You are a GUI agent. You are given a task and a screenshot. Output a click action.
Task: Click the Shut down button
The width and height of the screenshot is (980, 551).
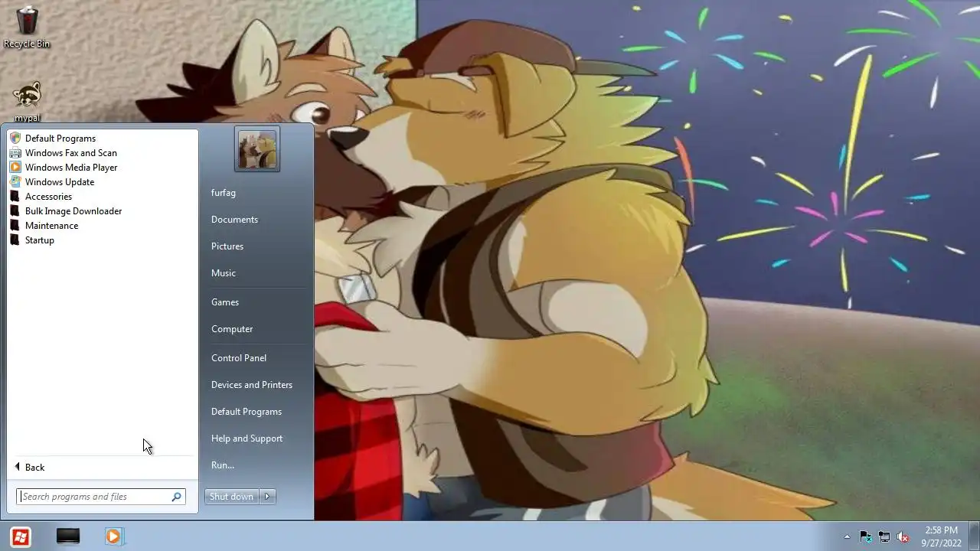coord(231,497)
